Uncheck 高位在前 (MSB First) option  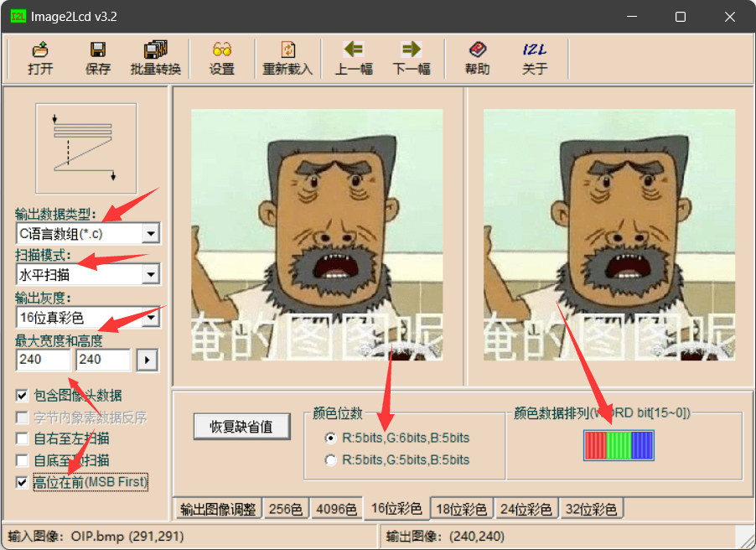(23, 482)
